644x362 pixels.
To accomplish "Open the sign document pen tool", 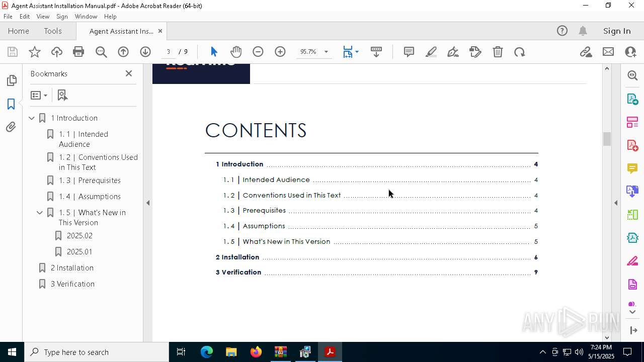I will click(453, 52).
